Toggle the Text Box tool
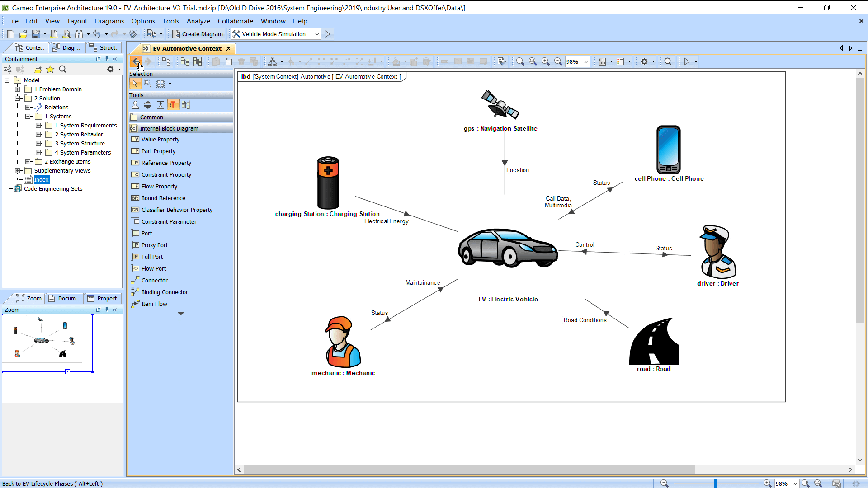The image size is (868, 488). 173,105
